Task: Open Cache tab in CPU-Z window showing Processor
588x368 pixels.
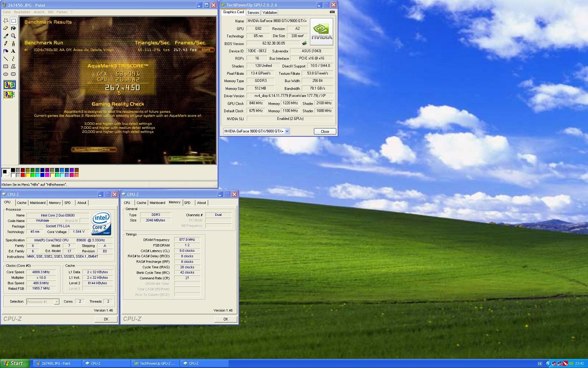Action: click(22, 203)
